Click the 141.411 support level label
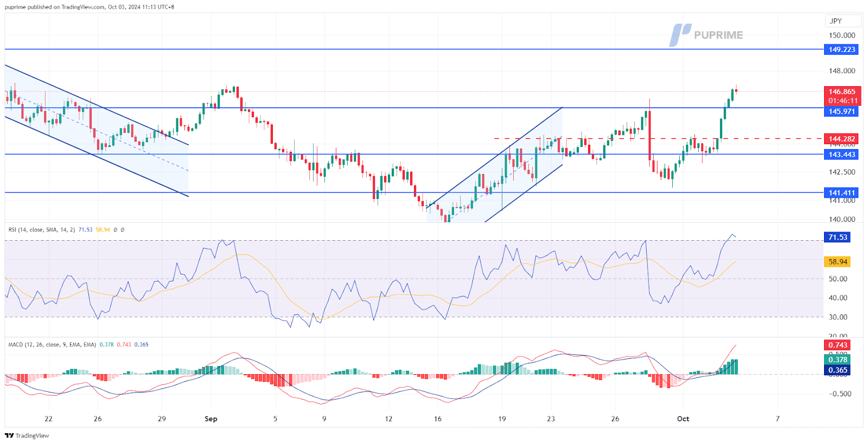 841,192
